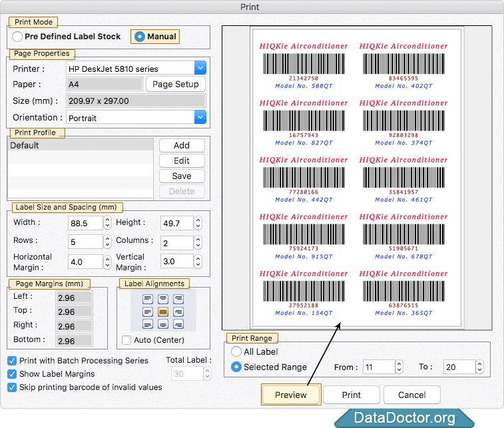The width and height of the screenshot is (504, 428).
Task: Click the Size (mm) field
Action: (136, 101)
